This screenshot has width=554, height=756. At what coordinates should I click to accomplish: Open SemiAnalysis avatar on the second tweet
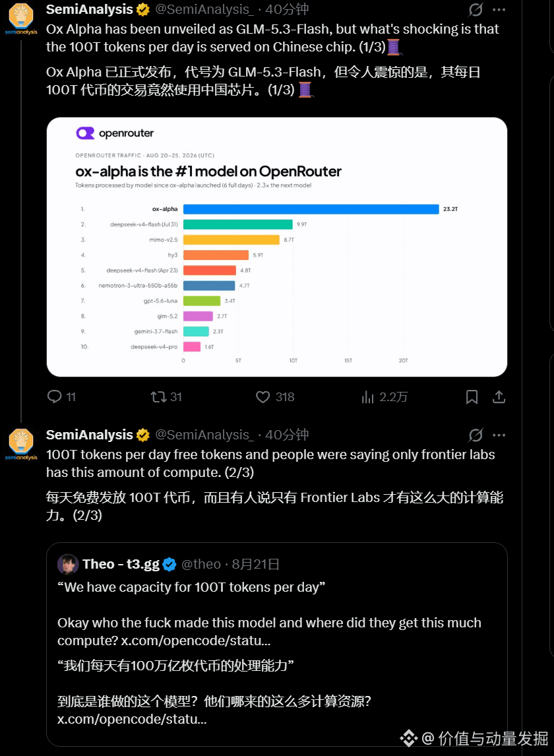tap(21, 443)
